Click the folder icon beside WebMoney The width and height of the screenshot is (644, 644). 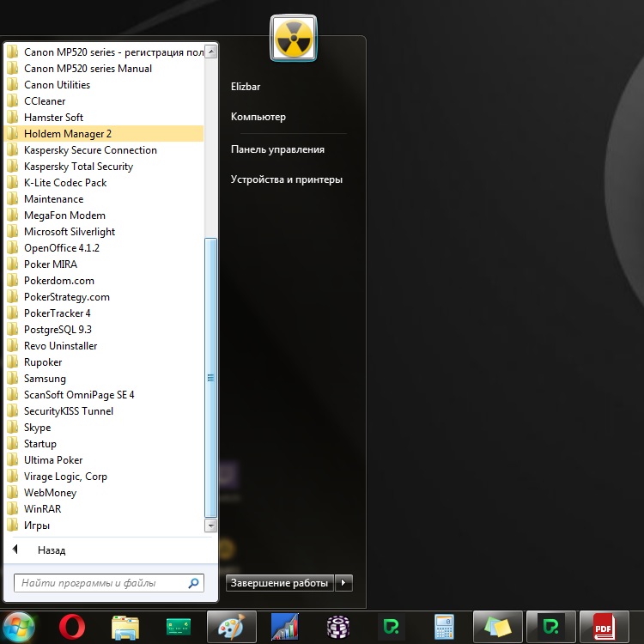click(x=13, y=493)
